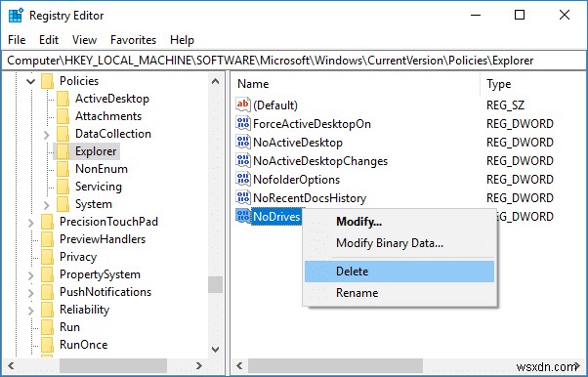
Task: Click the ForceActiveDesktopOn DWORD icon
Action: click(243, 123)
